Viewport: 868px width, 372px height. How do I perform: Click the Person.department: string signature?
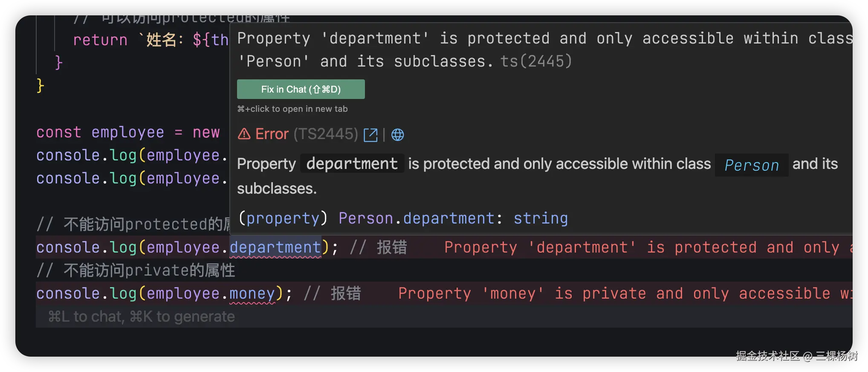[453, 218]
